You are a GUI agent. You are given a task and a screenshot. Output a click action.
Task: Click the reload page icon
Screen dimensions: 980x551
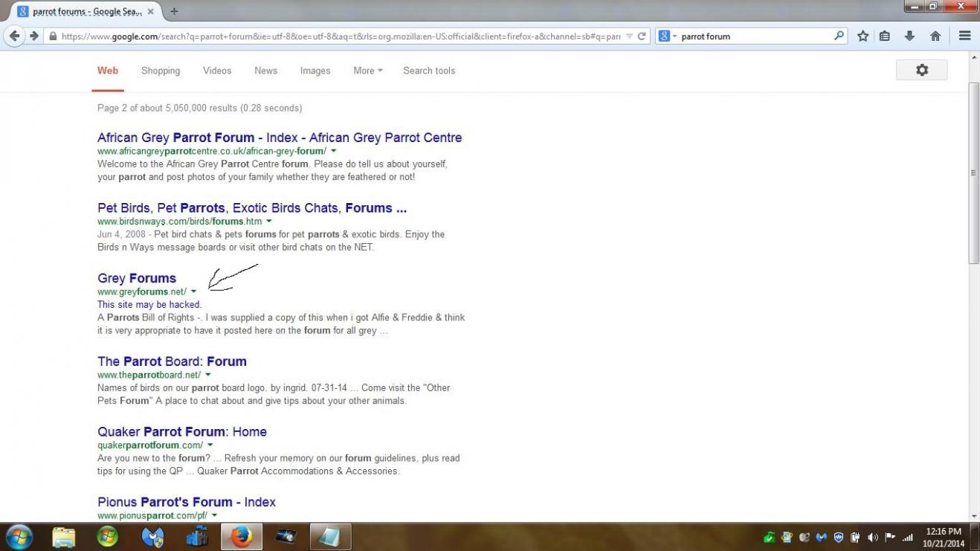pyautogui.click(x=642, y=36)
